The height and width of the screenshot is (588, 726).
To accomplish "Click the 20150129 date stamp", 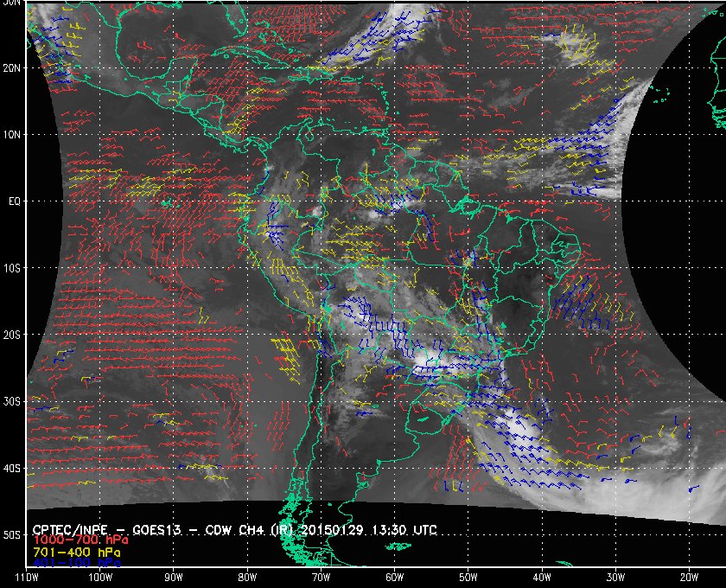I will pos(334,530).
